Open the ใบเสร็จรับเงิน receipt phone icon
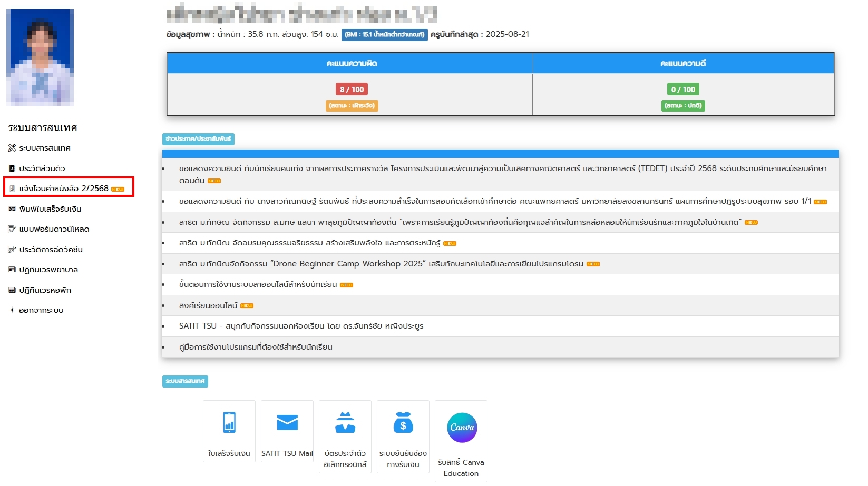This screenshot has width=868, height=486. coord(229,423)
